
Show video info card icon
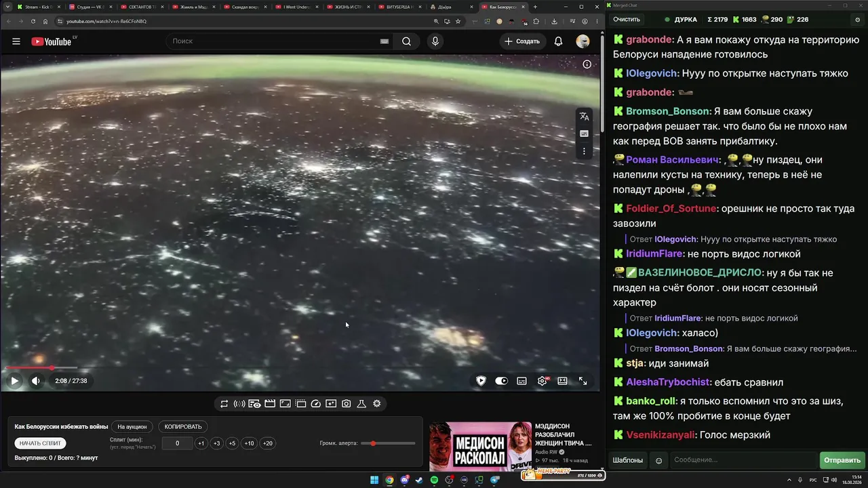coord(587,64)
